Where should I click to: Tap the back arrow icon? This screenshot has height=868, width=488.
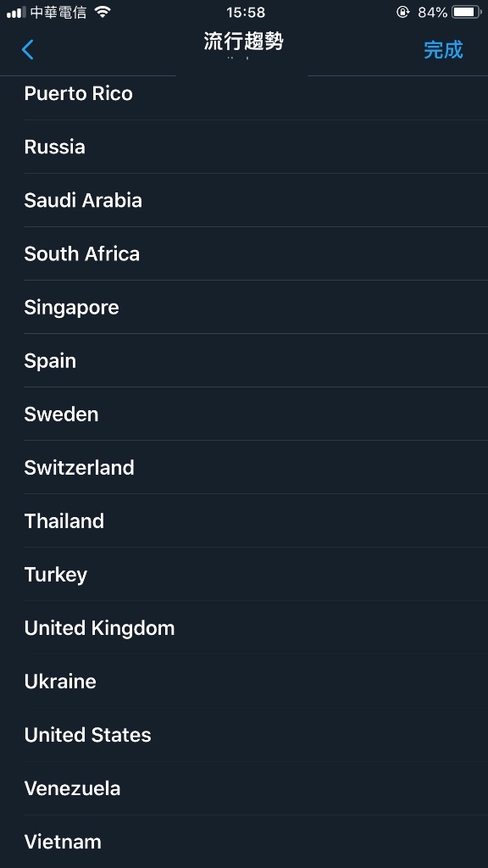(28, 50)
